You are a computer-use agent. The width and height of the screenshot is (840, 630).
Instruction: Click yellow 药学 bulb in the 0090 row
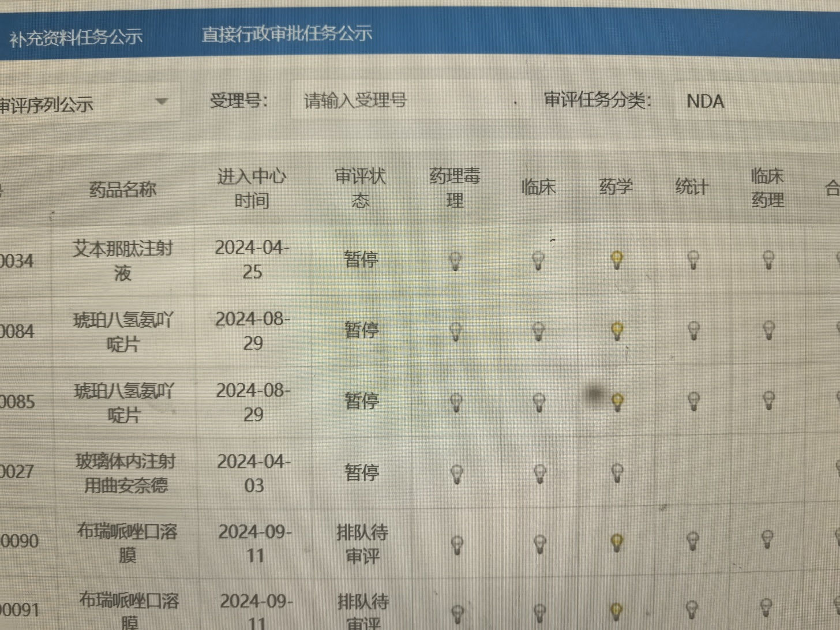click(617, 543)
